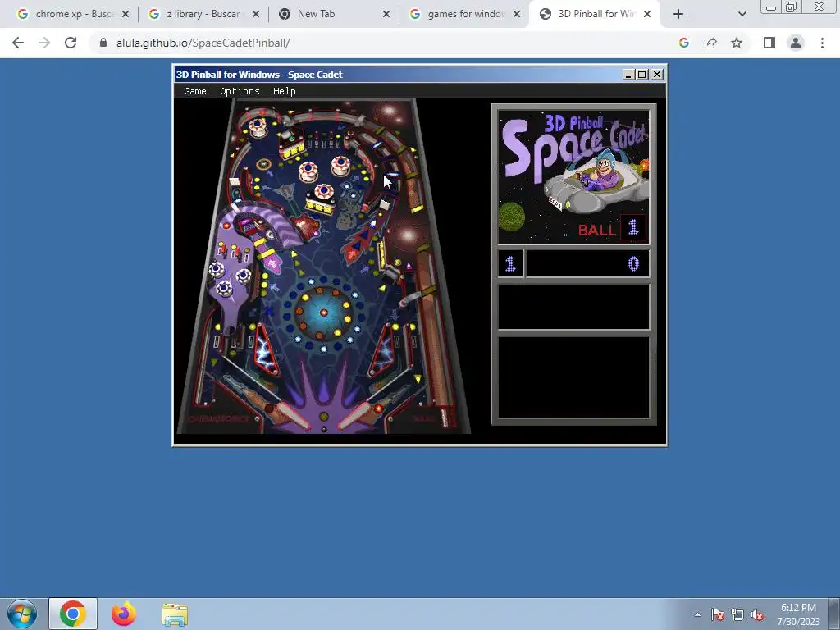The height and width of the screenshot is (630, 840).
Task: Click the left lightning slingshot kicker
Action: pyautogui.click(x=266, y=350)
